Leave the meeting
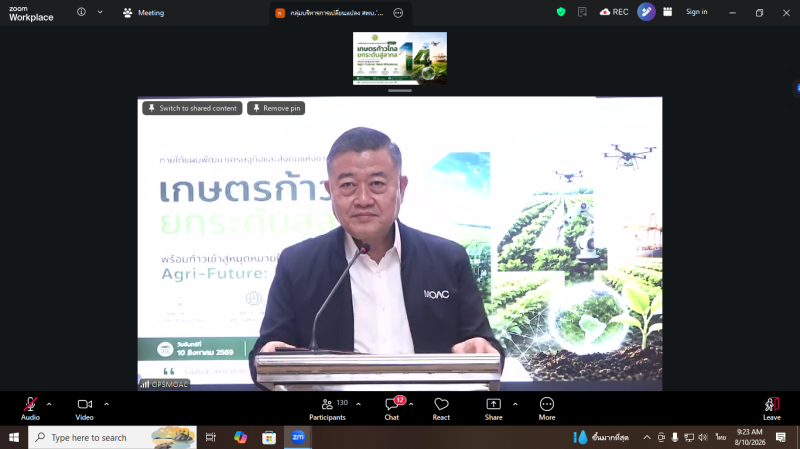The height and width of the screenshot is (449, 800). click(x=771, y=409)
